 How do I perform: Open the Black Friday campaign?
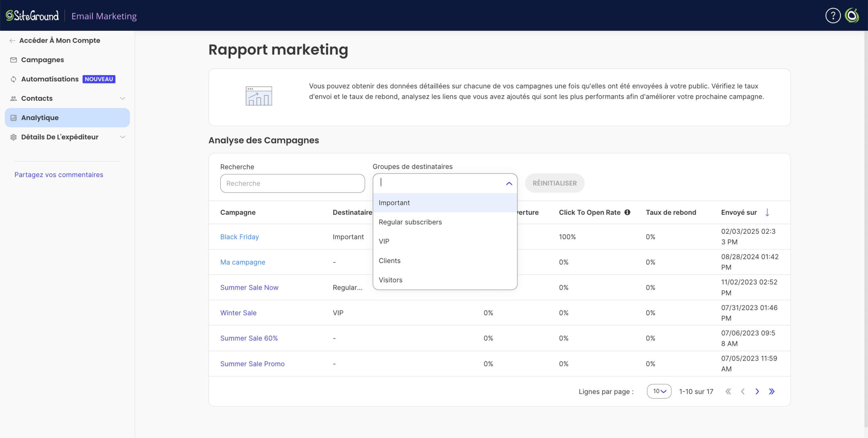click(x=239, y=237)
